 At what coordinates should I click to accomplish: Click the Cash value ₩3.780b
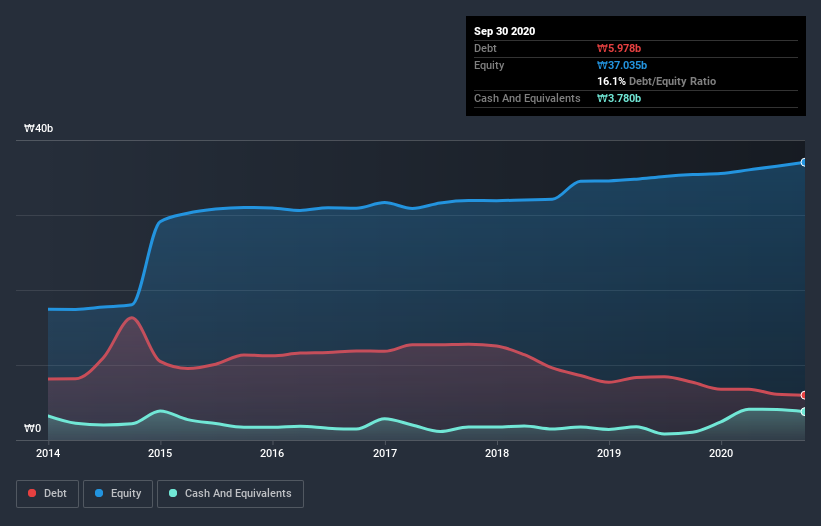619,98
